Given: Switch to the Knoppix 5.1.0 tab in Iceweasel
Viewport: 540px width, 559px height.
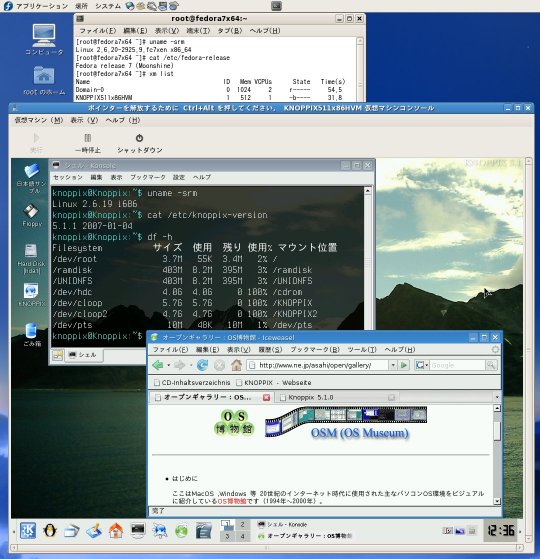Looking at the screenshot, I should click(x=338, y=397).
